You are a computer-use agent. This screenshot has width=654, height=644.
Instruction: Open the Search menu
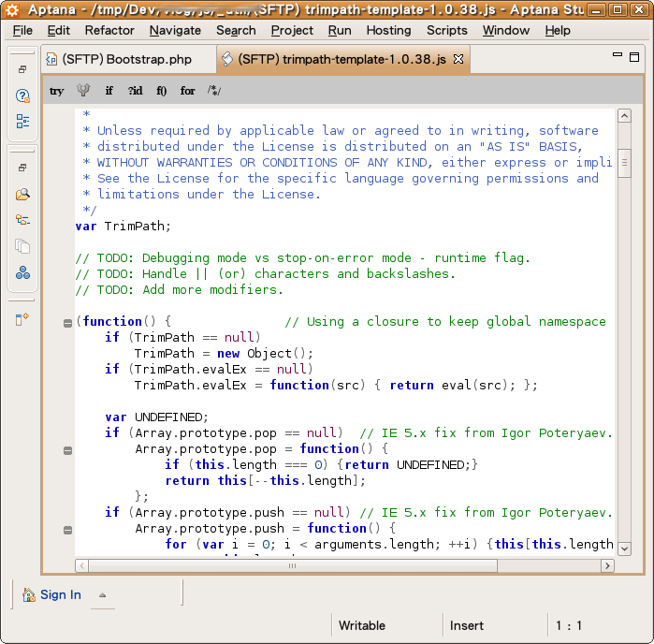236,31
